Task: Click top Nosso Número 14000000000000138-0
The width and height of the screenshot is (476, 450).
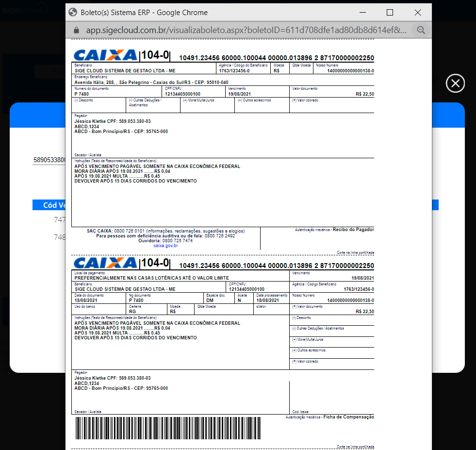Action: click(x=350, y=71)
